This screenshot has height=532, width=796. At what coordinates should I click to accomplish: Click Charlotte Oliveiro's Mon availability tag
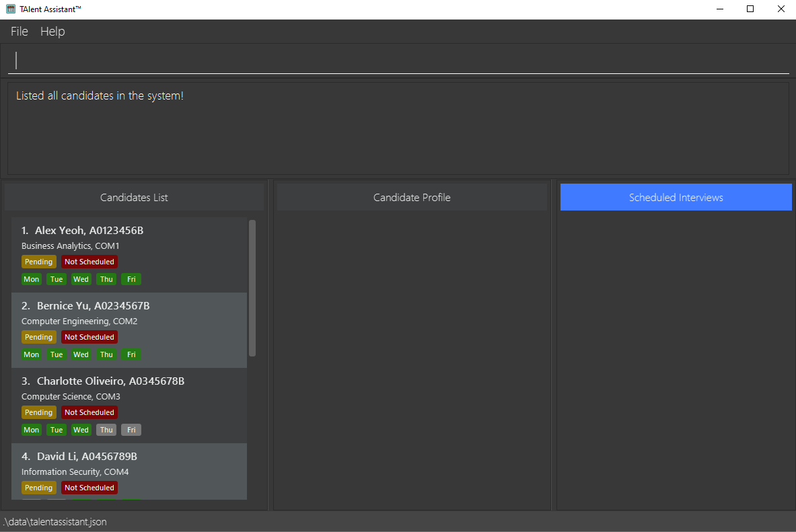[32, 430]
